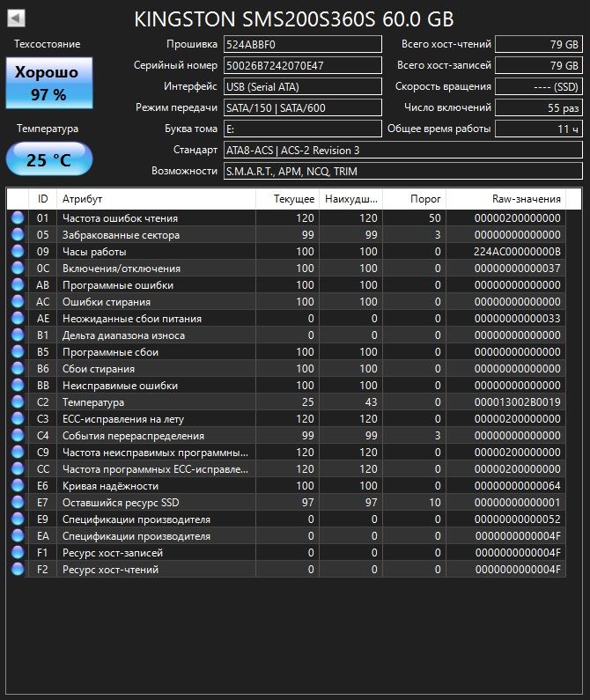Click the Техсостояние label

[48, 44]
